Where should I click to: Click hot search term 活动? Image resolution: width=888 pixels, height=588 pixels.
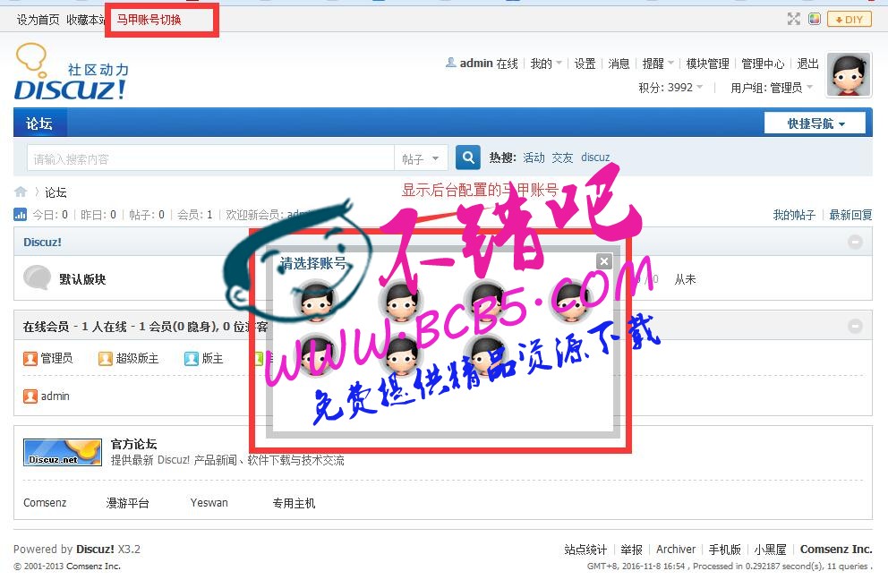pyautogui.click(x=534, y=158)
